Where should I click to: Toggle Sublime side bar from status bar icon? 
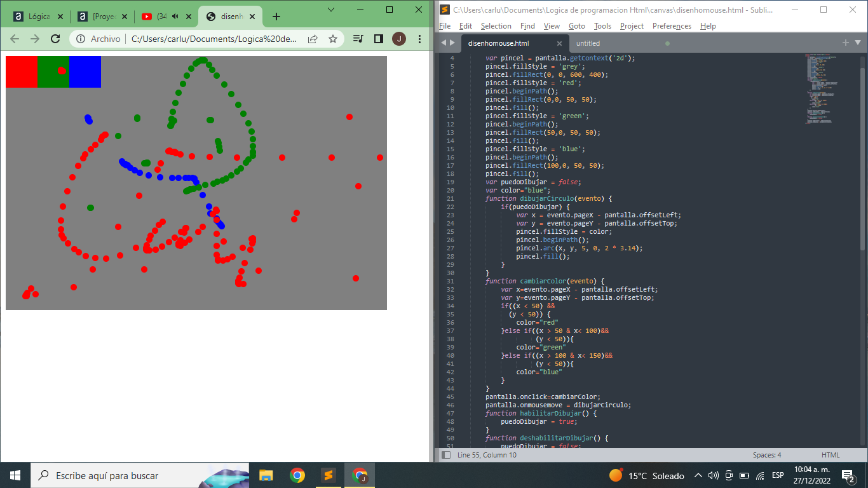coord(446,455)
